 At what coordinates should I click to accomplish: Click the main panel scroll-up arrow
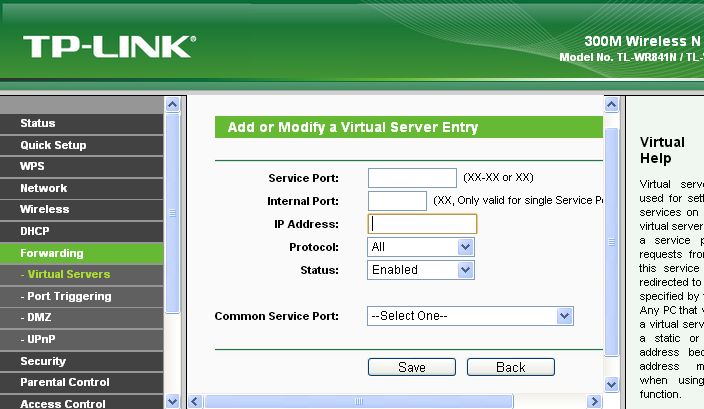pos(612,105)
